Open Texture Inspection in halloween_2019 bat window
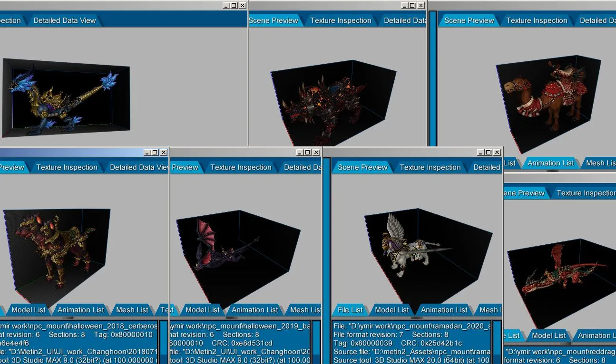Screen dimensions: 616x364 pos(241,167)
